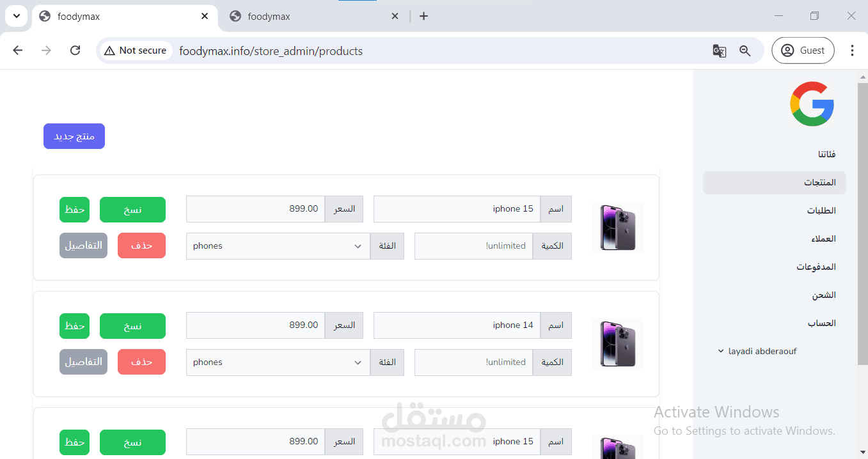Click the browser forward arrow

pos(46,51)
